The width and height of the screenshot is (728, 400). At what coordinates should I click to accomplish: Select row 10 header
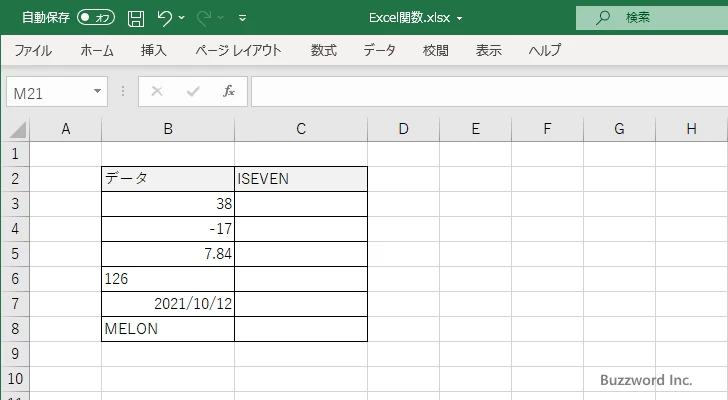[15, 379]
